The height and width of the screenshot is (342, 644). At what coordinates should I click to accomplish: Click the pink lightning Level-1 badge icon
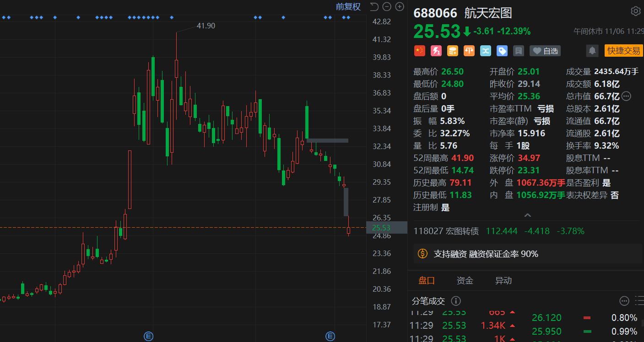click(x=436, y=51)
